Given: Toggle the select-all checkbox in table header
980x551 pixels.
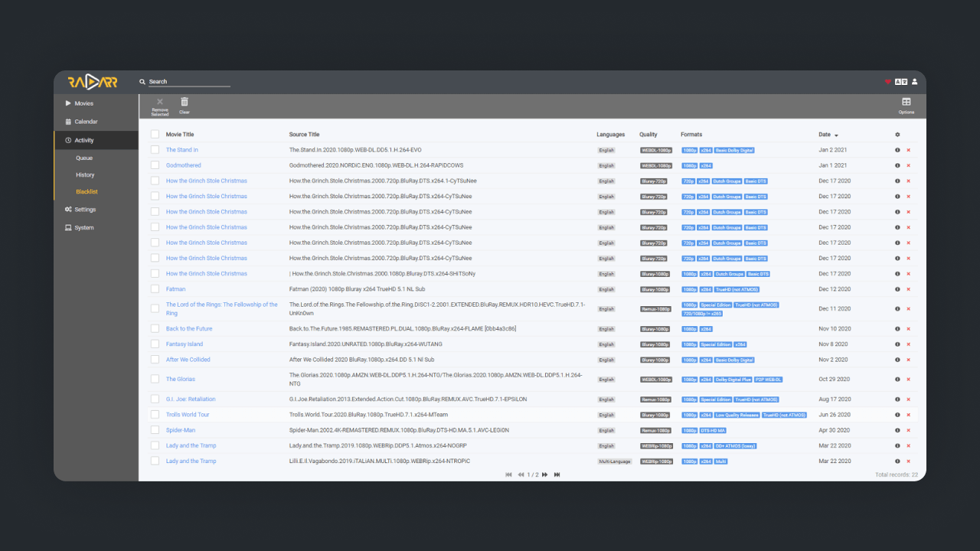Looking at the screenshot, I should (x=155, y=135).
